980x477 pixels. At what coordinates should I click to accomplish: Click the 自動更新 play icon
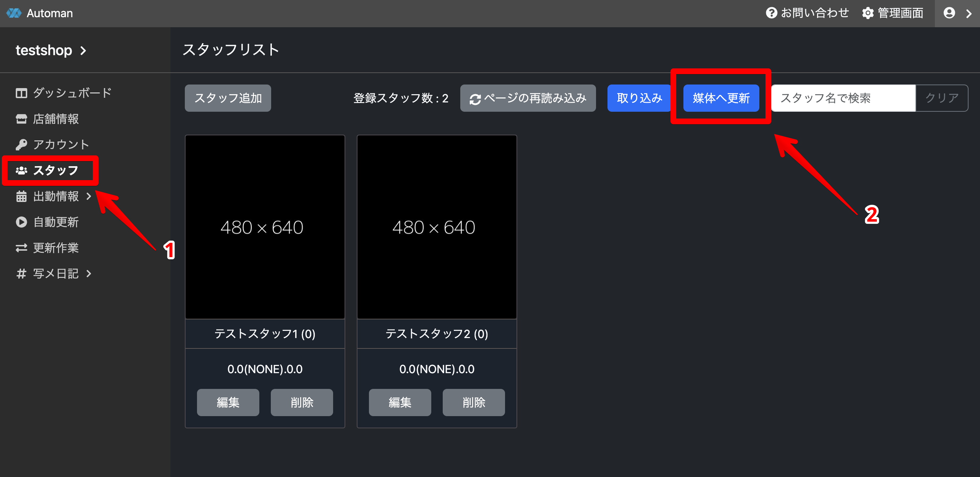click(x=21, y=222)
